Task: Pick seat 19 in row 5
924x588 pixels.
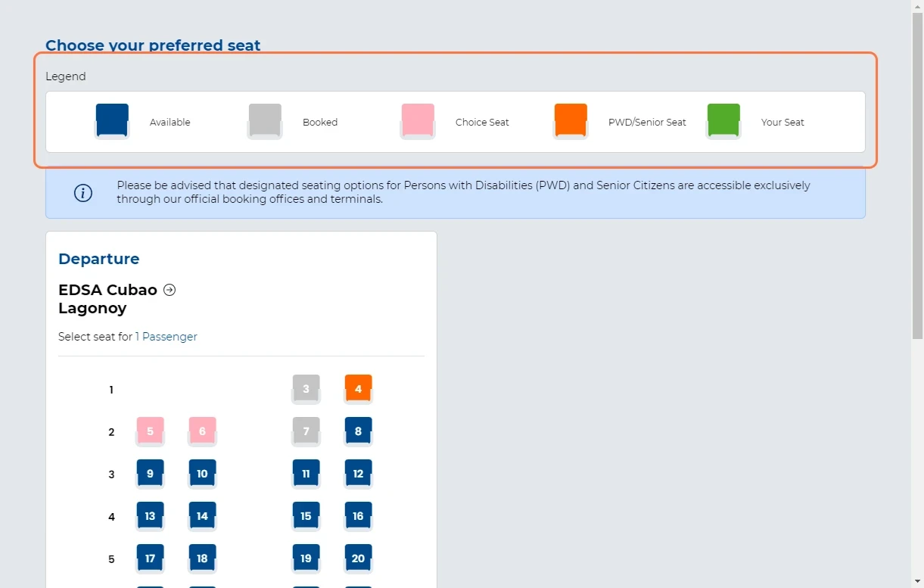Action: [x=306, y=558]
